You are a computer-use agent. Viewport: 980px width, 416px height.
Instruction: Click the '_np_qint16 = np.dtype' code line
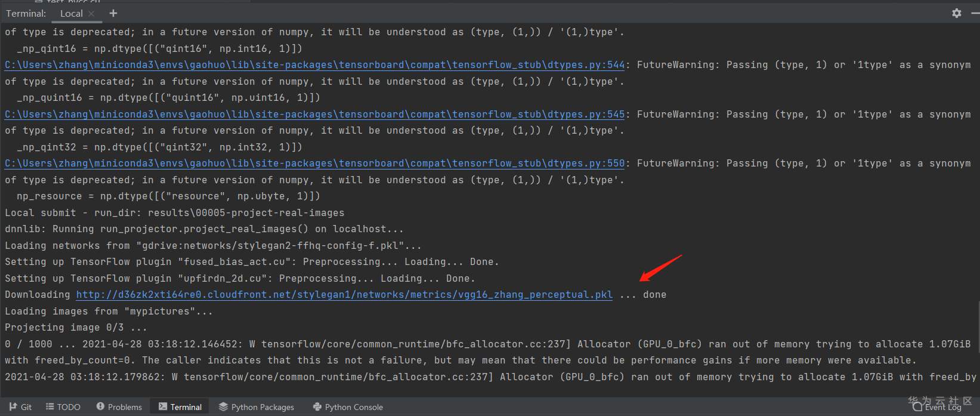[x=160, y=48]
